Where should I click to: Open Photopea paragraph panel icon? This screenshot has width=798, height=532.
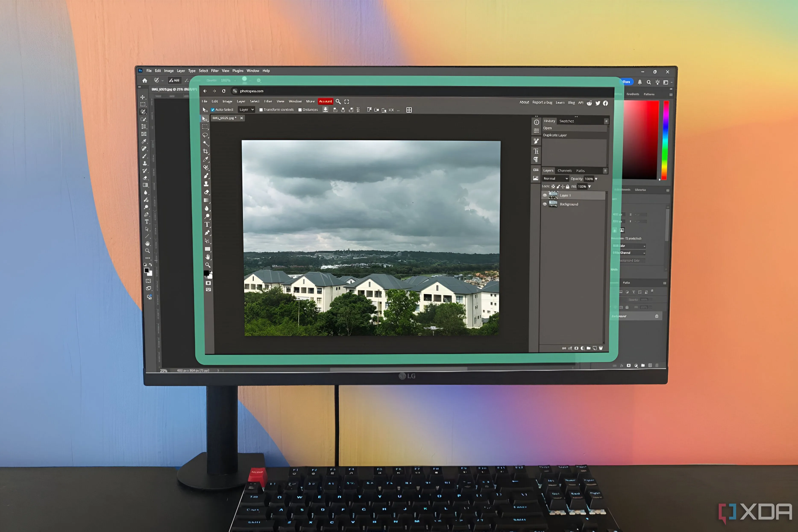point(536,159)
